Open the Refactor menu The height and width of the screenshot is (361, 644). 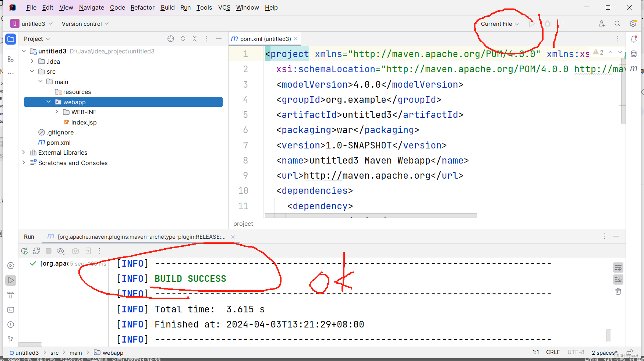(142, 7)
